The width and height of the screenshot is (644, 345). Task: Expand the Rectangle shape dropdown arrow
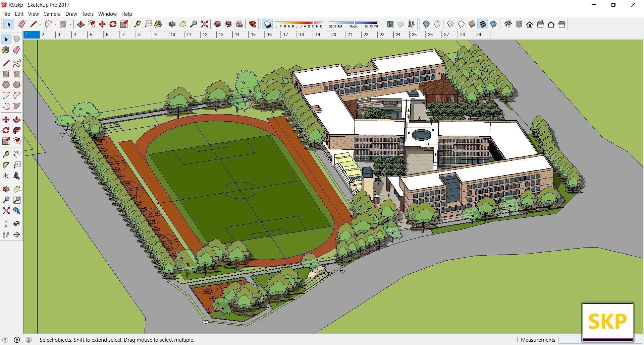tap(70, 24)
